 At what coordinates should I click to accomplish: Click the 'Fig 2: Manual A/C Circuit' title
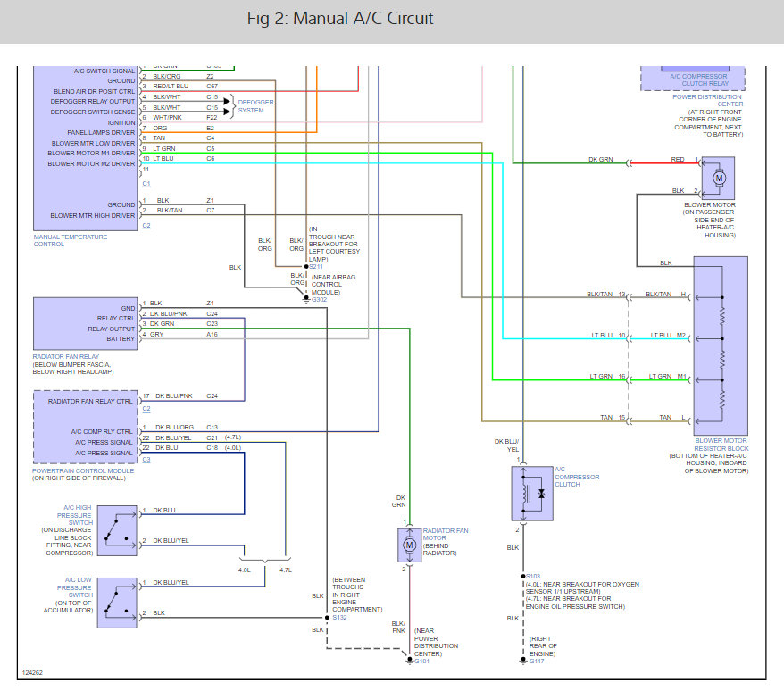click(x=340, y=18)
